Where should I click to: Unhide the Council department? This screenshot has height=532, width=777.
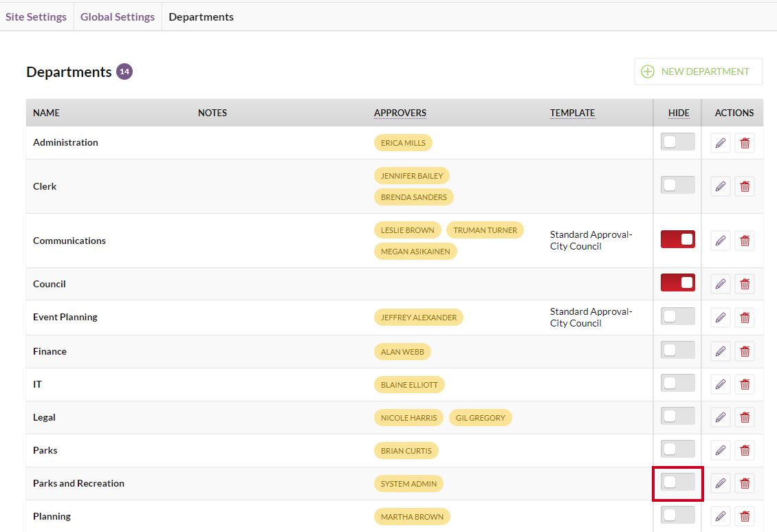click(678, 282)
